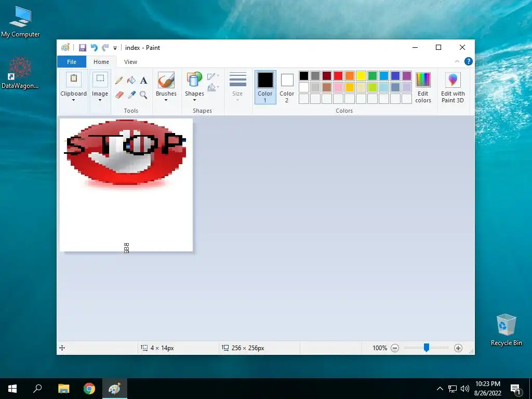This screenshot has width=532, height=399.
Task: Open Customize Quick Access Toolbar dropdown
Action: click(115, 48)
